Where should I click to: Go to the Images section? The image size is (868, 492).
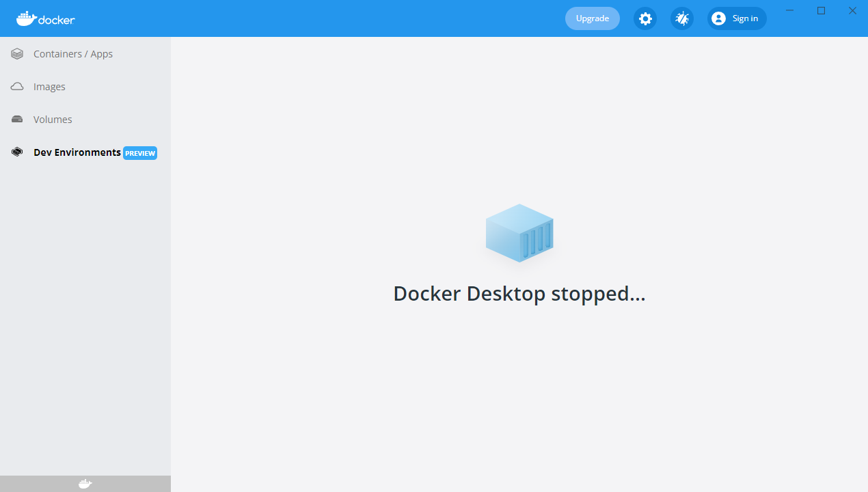pos(49,87)
